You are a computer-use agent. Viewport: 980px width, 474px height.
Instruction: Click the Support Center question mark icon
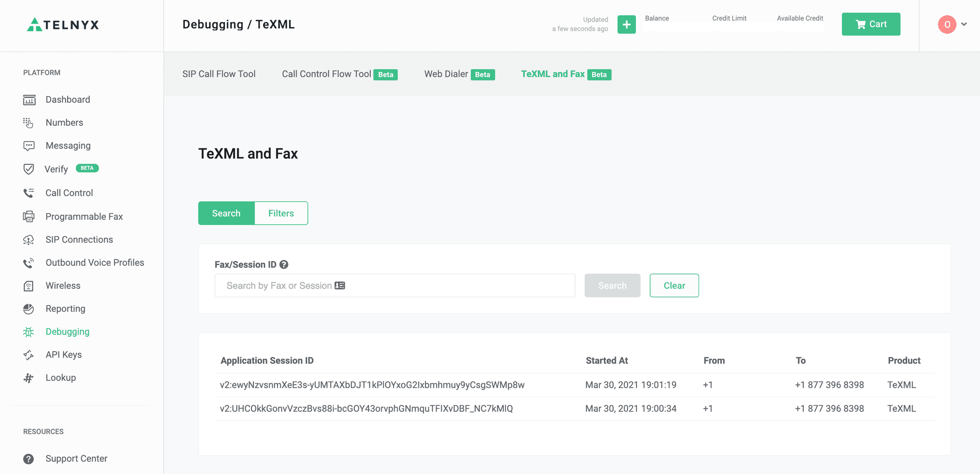[x=28, y=459]
